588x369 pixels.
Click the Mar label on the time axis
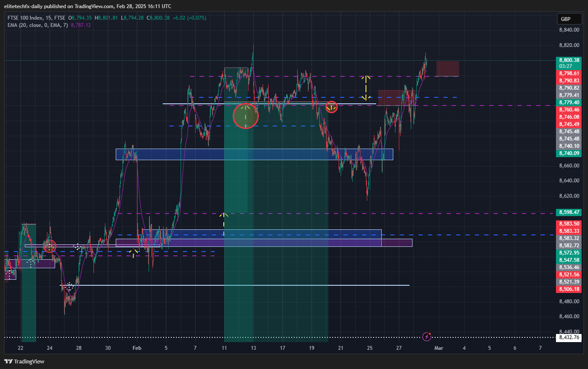[439, 348]
